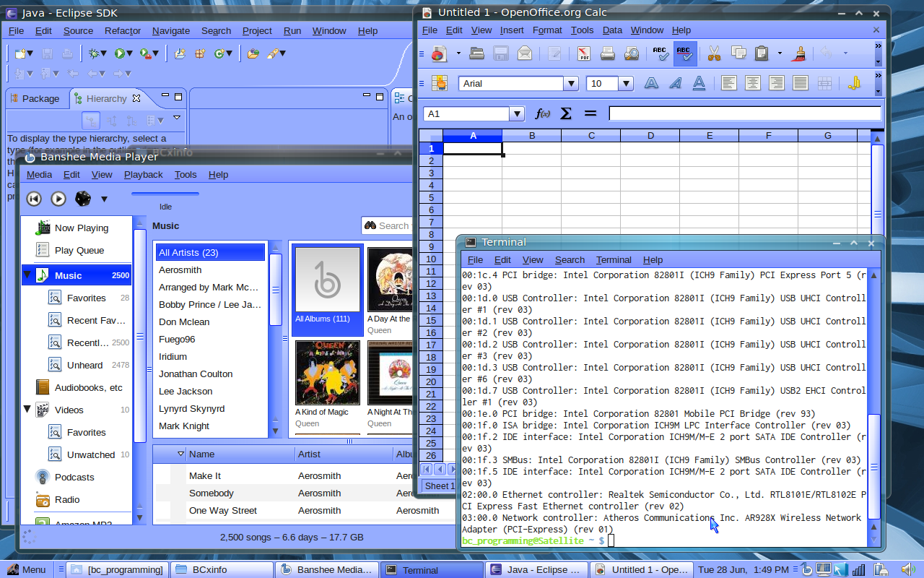Toggle Bold formatting in Calc

point(651,83)
